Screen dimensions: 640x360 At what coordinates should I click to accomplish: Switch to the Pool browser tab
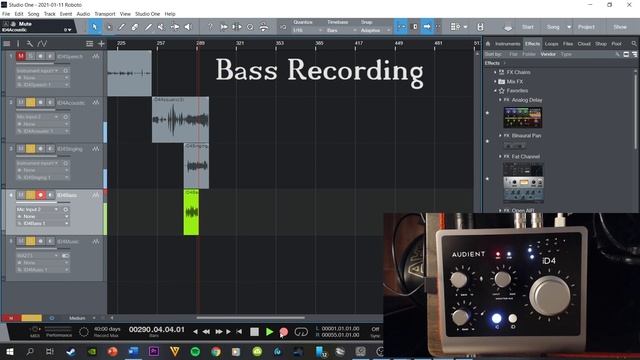point(616,44)
